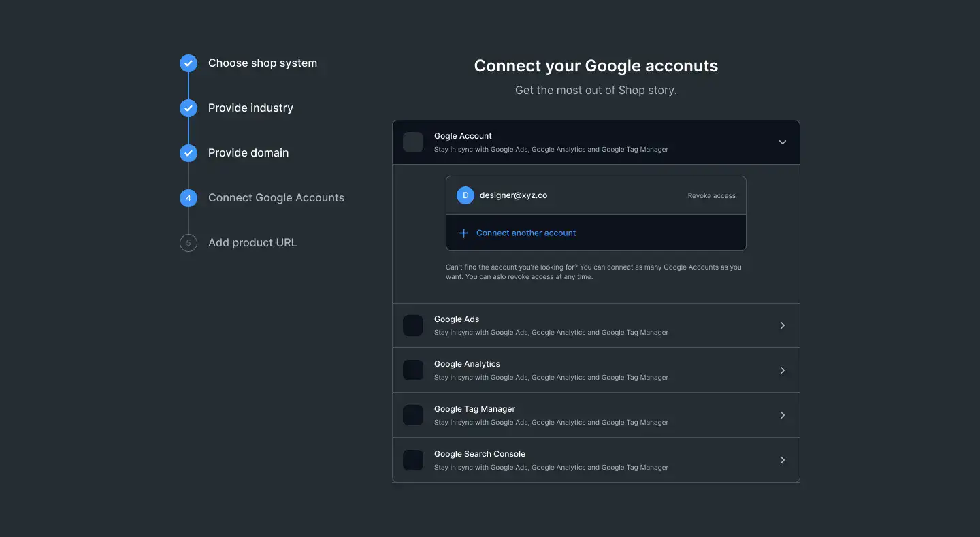Image resolution: width=980 pixels, height=537 pixels.
Task: Click the blue D avatar for designer@xyz.co
Action: tap(465, 195)
